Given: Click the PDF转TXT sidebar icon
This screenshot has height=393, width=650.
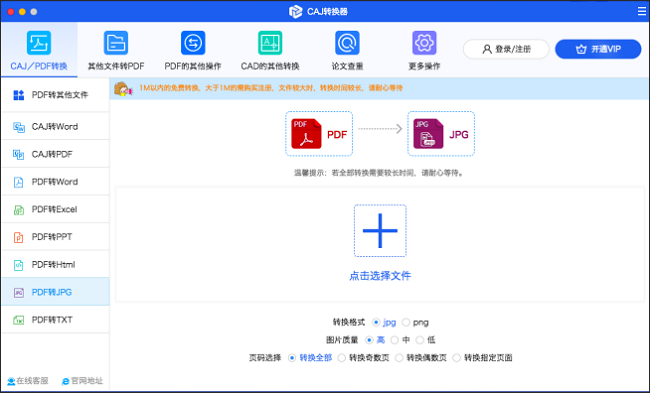Looking at the screenshot, I should tap(19, 320).
